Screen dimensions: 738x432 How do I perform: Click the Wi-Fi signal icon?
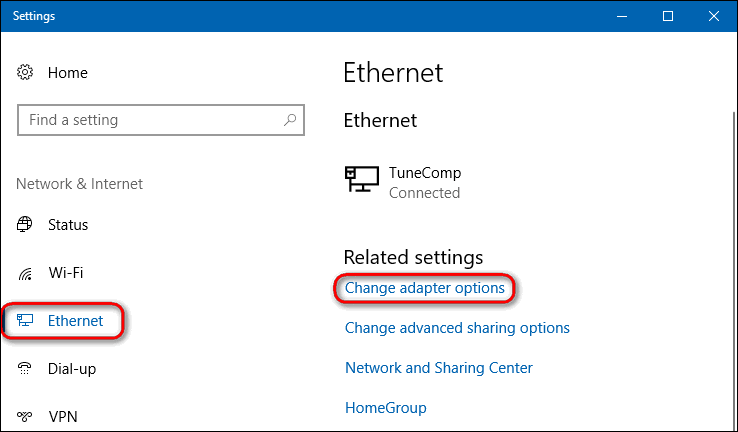26,273
